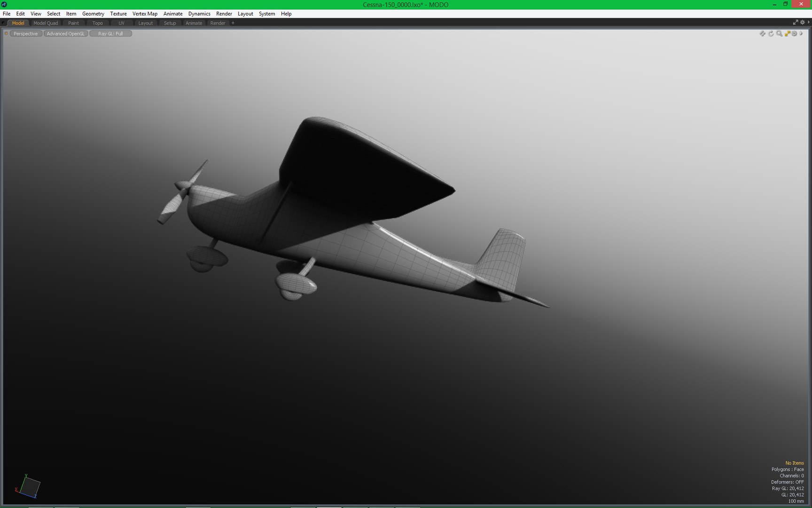
Task: Switch to the Model layout tab
Action: 18,23
